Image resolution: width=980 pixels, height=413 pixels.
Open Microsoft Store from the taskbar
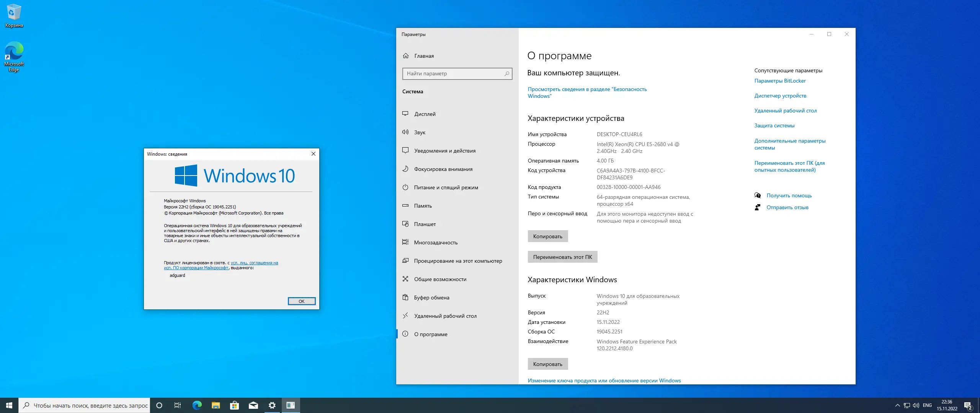click(x=234, y=405)
